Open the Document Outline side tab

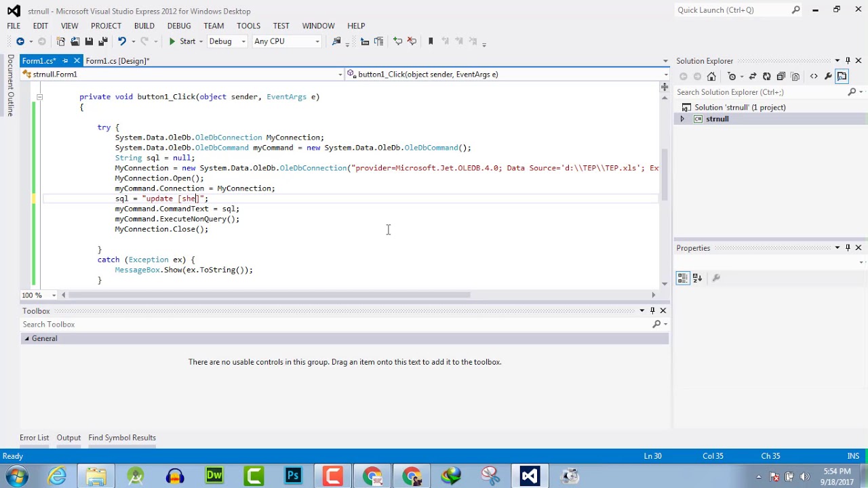pos(11,85)
